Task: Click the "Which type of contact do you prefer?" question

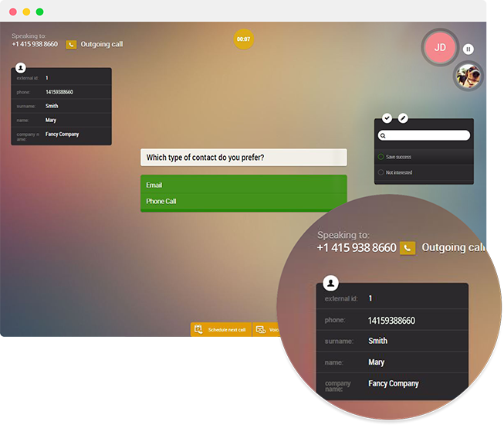Action: tap(243, 158)
